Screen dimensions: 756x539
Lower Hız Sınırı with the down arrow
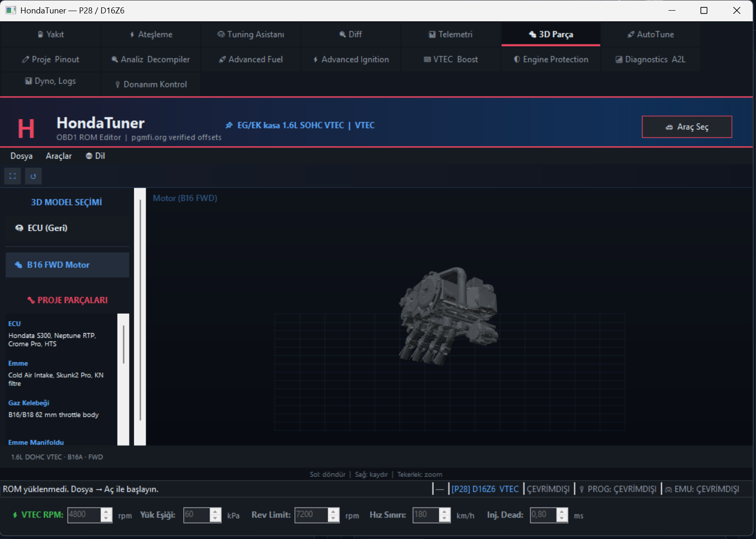[444, 518]
